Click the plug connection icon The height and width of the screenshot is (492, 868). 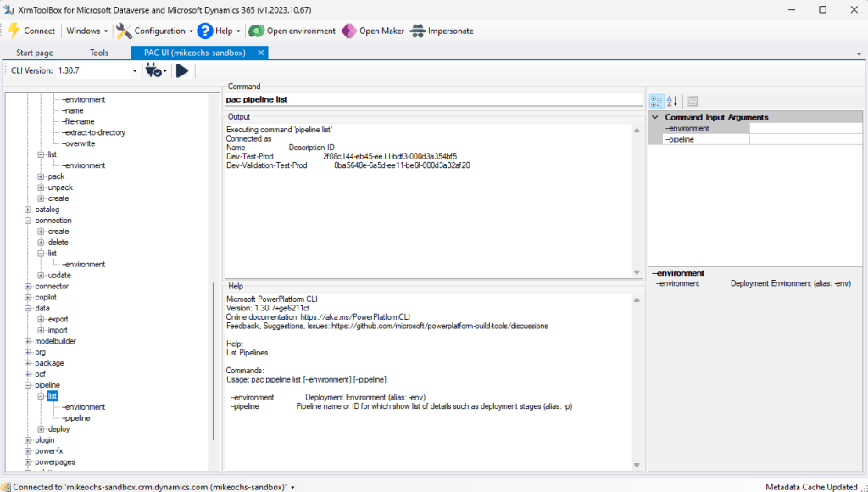153,70
